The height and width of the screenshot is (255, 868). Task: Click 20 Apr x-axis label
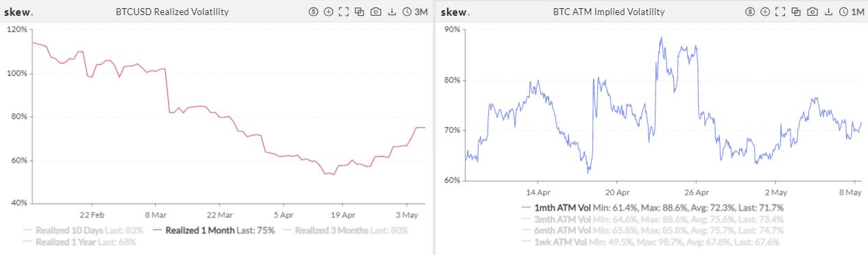[x=617, y=192]
